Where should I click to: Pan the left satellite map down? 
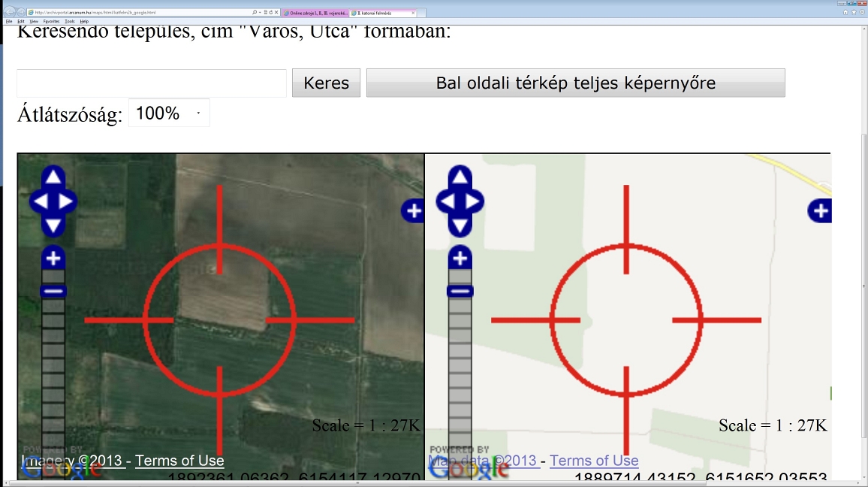click(x=53, y=225)
